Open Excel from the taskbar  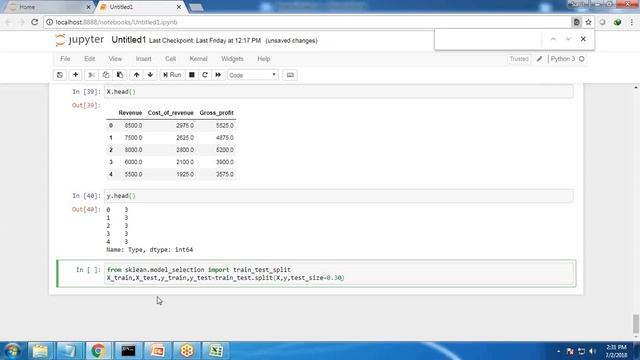(216, 351)
